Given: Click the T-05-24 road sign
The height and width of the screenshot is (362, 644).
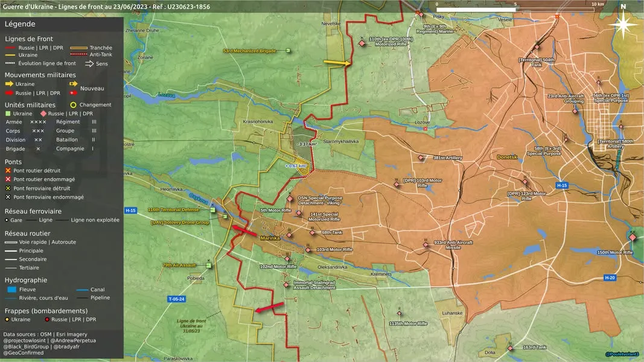Looking at the screenshot, I should tap(176, 299).
